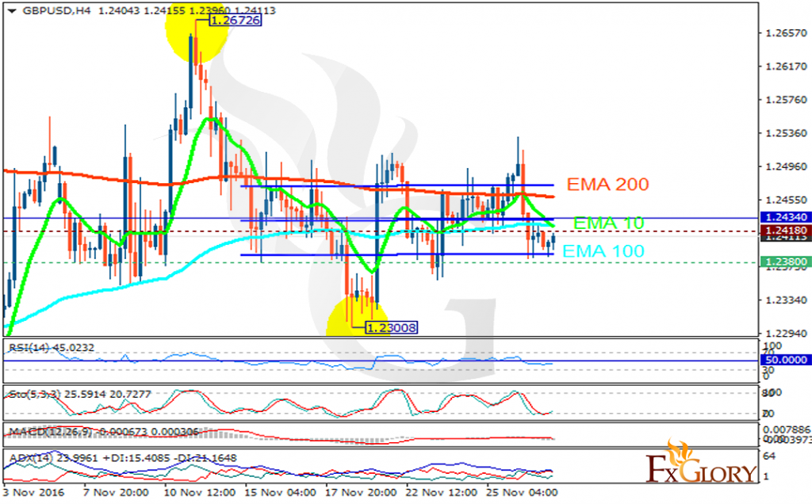Click the ADX scale value 64
This screenshot has height=504, width=812.
(x=770, y=456)
